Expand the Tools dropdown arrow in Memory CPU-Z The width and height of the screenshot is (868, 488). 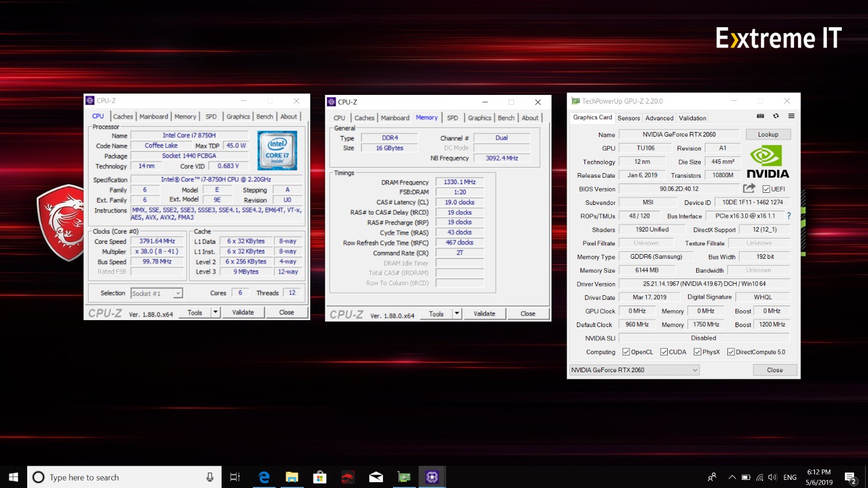457,314
